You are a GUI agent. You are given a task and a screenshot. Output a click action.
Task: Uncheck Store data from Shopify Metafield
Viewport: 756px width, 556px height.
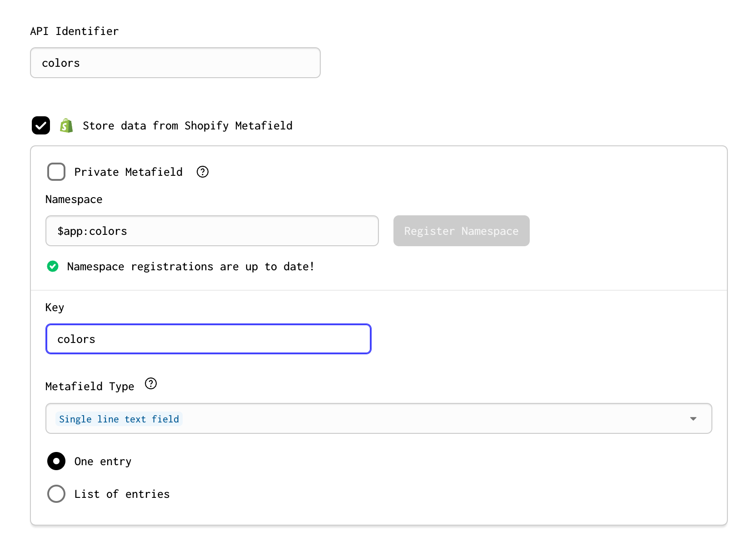pyautogui.click(x=41, y=125)
